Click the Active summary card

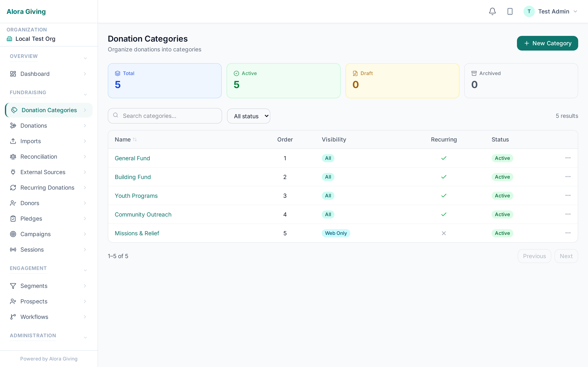283,81
